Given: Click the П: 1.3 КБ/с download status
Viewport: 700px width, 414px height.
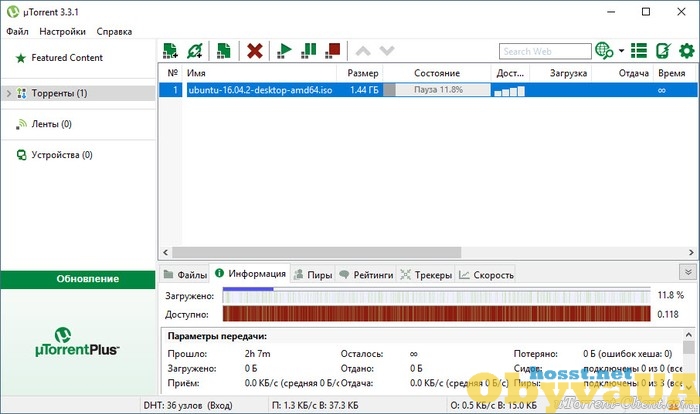Looking at the screenshot, I should point(315,406).
